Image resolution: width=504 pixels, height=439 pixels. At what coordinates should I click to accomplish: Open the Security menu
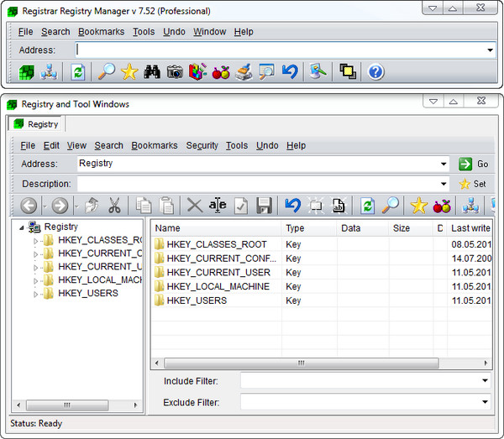click(202, 145)
